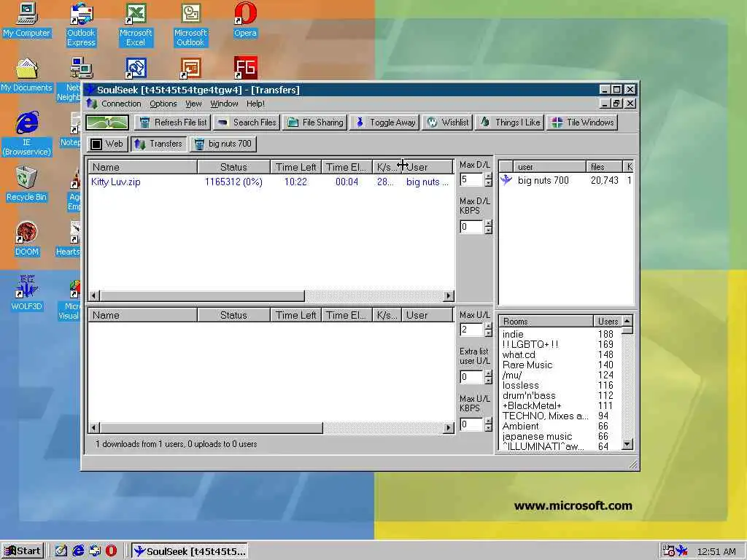Click the bird icon beside big nuts 700
This screenshot has width=747, height=560.
[506, 180]
